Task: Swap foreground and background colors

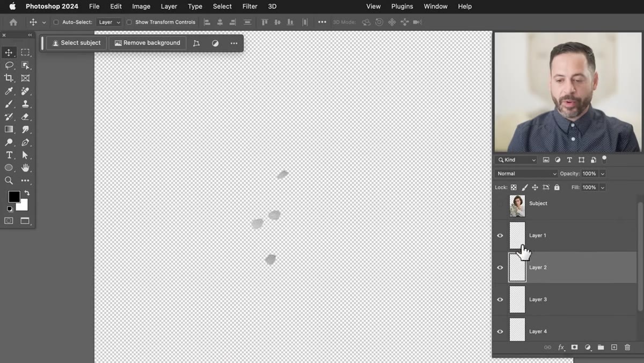Action: [x=27, y=193]
